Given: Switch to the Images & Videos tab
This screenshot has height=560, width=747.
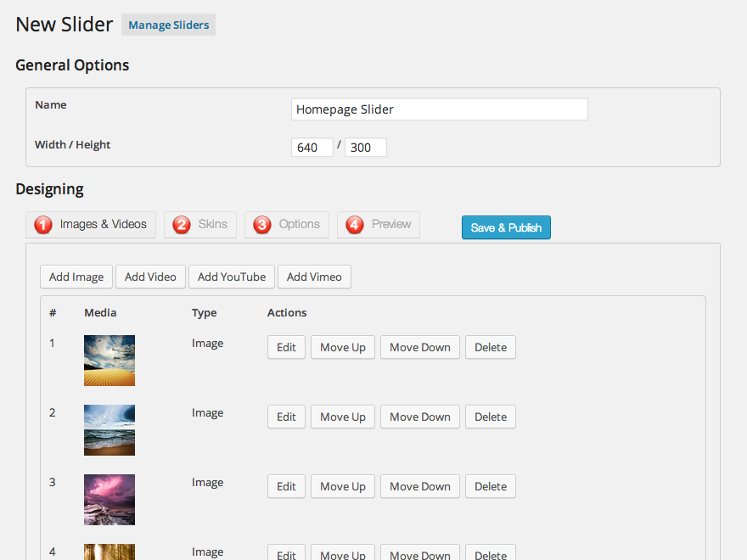Looking at the screenshot, I should (x=91, y=225).
